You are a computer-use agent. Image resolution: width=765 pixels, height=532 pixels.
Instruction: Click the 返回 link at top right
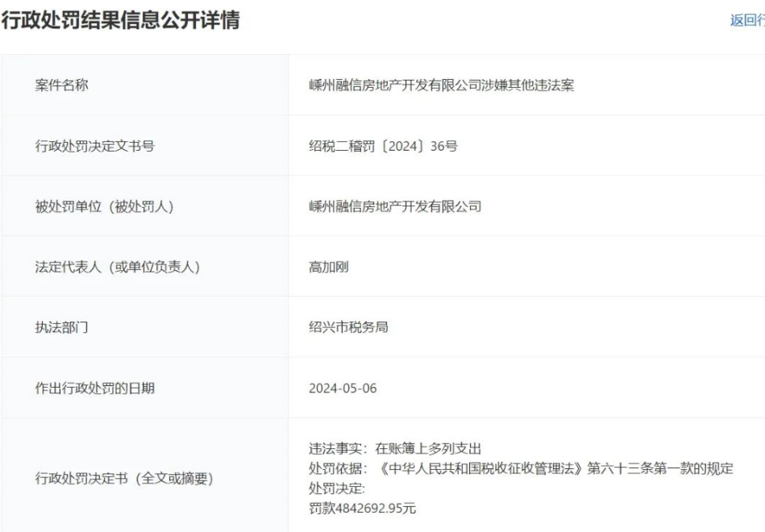tap(747, 20)
